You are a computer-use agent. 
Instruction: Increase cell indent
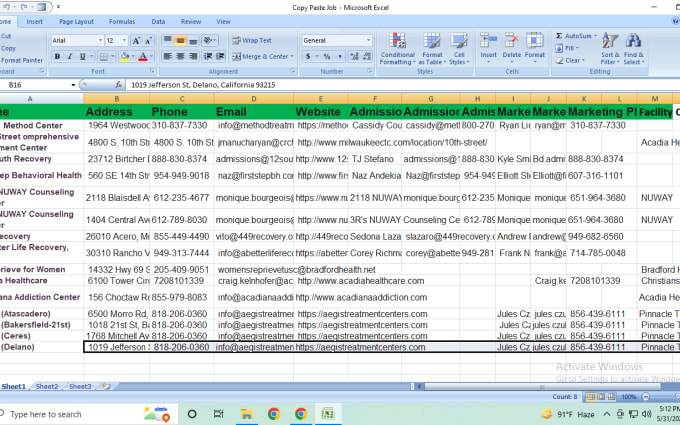tap(220, 56)
